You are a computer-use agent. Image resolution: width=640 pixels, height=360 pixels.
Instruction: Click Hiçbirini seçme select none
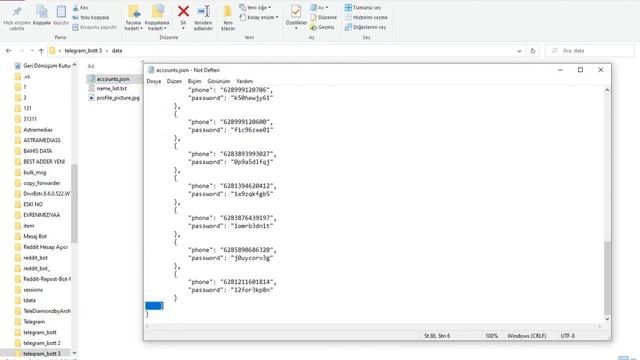[x=366, y=18]
